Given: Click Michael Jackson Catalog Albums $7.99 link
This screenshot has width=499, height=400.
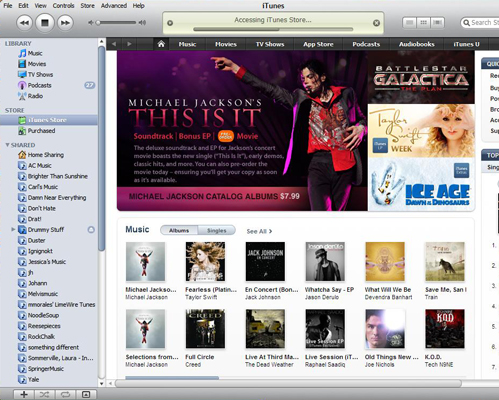Looking at the screenshot, I should (x=214, y=196).
